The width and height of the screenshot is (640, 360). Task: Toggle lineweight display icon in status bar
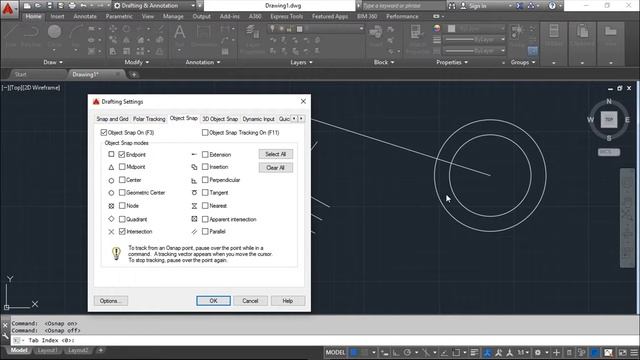(474, 353)
